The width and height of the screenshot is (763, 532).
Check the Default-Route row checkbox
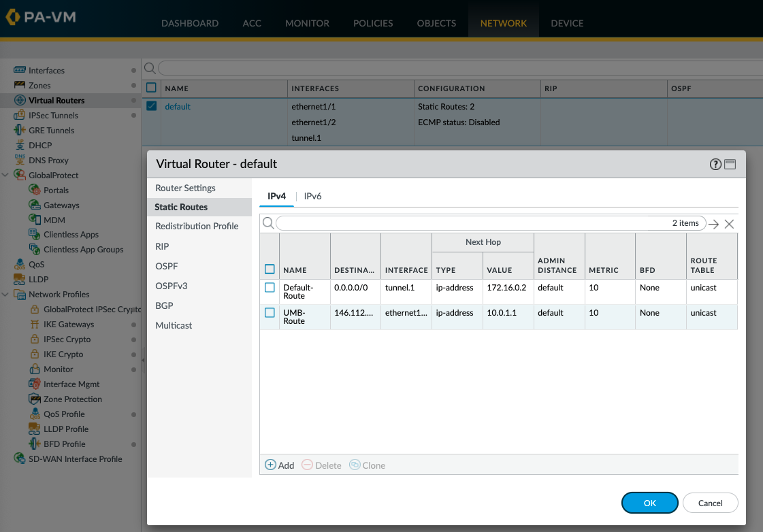click(270, 287)
